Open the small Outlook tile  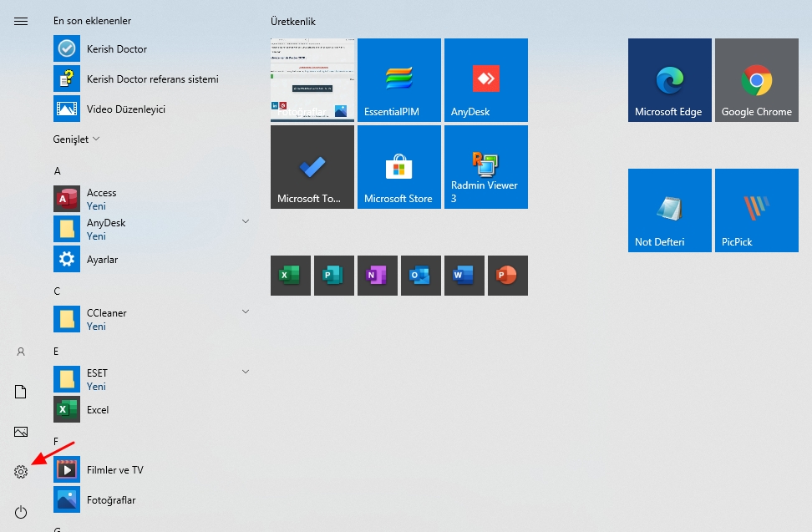421,276
